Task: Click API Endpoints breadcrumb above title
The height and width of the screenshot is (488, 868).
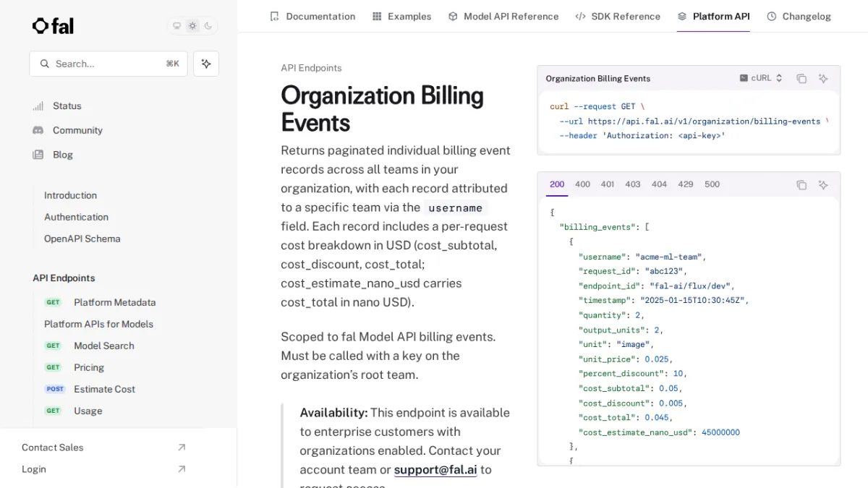Action: click(x=311, y=68)
